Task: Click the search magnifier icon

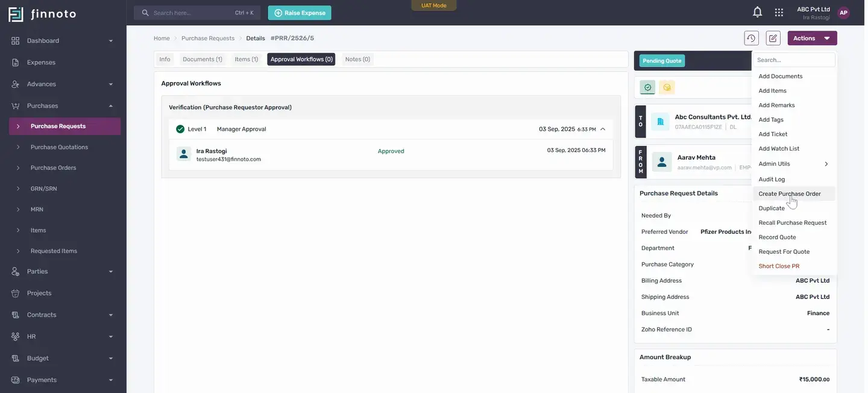Action: [145, 13]
